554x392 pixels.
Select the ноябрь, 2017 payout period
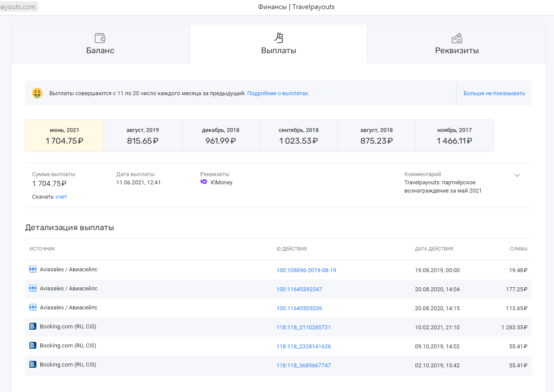[454, 136]
